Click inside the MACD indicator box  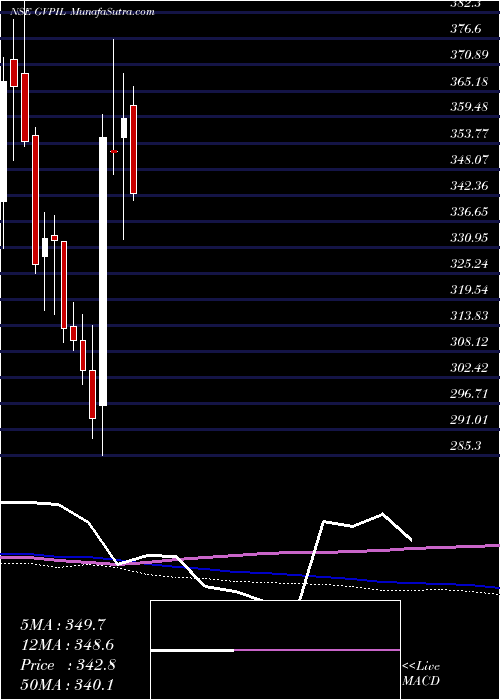[x=275, y=650]
